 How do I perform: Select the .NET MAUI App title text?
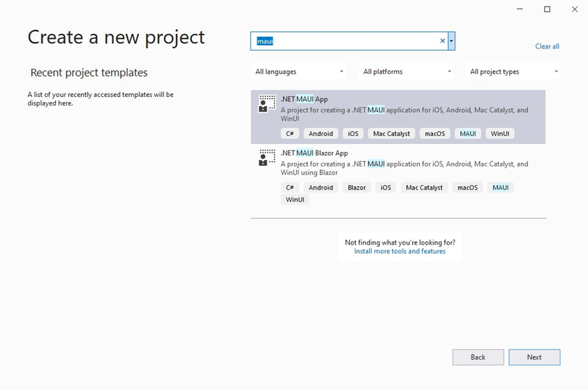(304, 99)
